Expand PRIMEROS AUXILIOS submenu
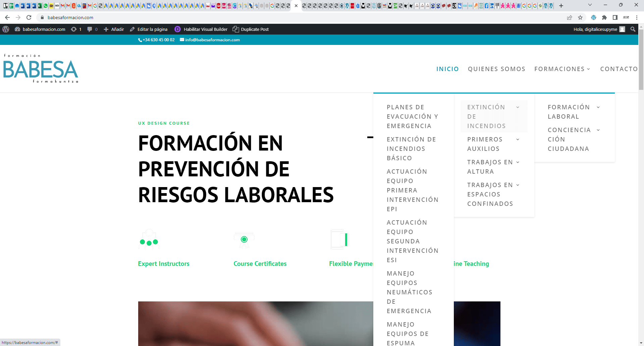 494,144
